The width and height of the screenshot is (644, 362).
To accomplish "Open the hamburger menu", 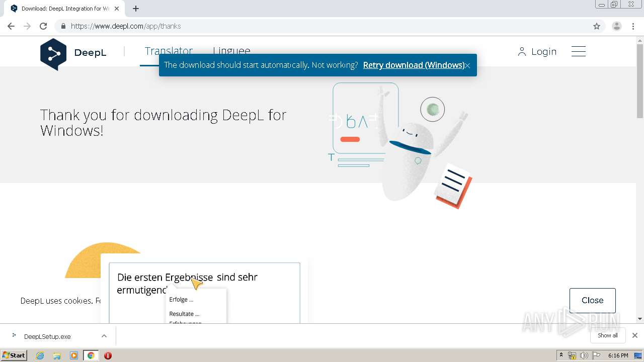I will tap(579, 51).
